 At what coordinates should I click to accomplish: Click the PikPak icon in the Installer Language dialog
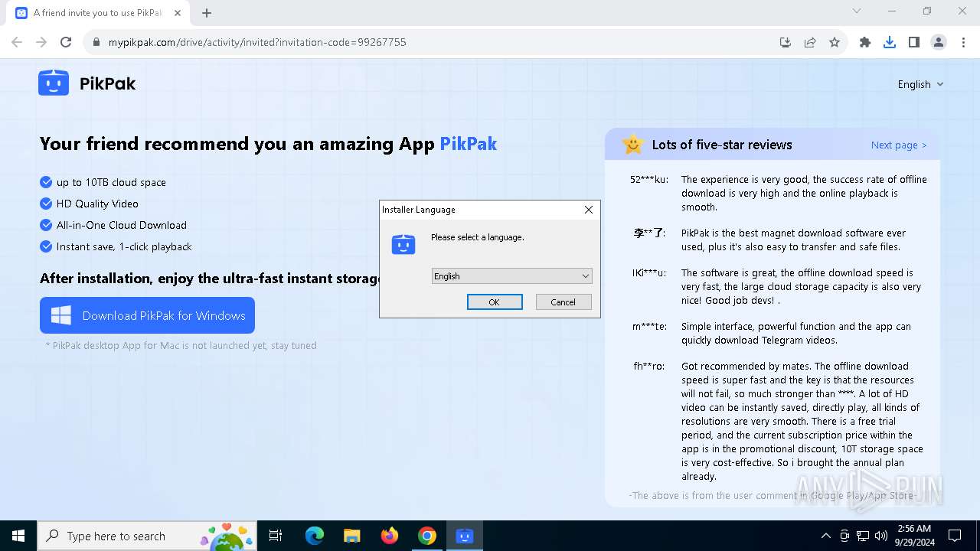tap(403, 244)
